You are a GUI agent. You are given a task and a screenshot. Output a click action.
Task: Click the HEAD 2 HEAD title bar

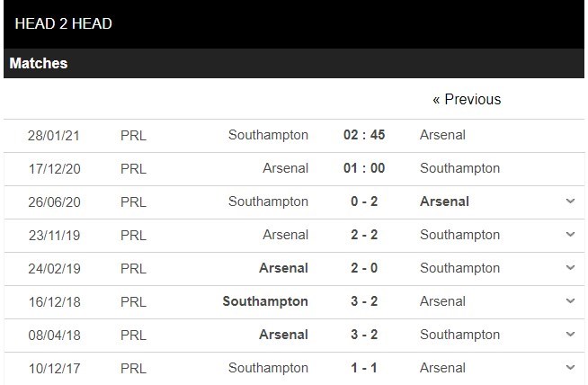[64, 24]
